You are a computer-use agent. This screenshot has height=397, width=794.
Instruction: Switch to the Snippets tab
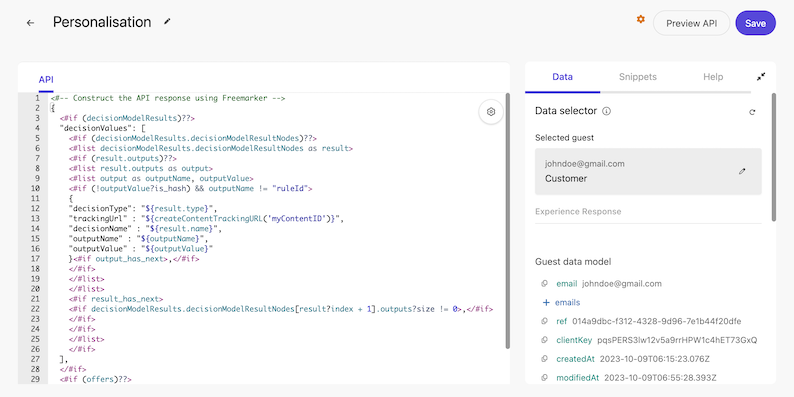click(x=638, y=77)
